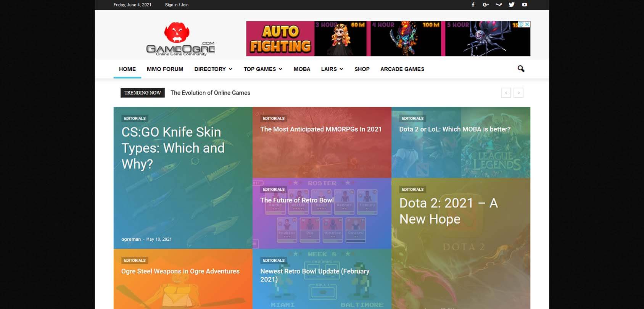
Task: Open The Future of Retro Bowl article
Action: pyautogui.click(x=297, y=200)
